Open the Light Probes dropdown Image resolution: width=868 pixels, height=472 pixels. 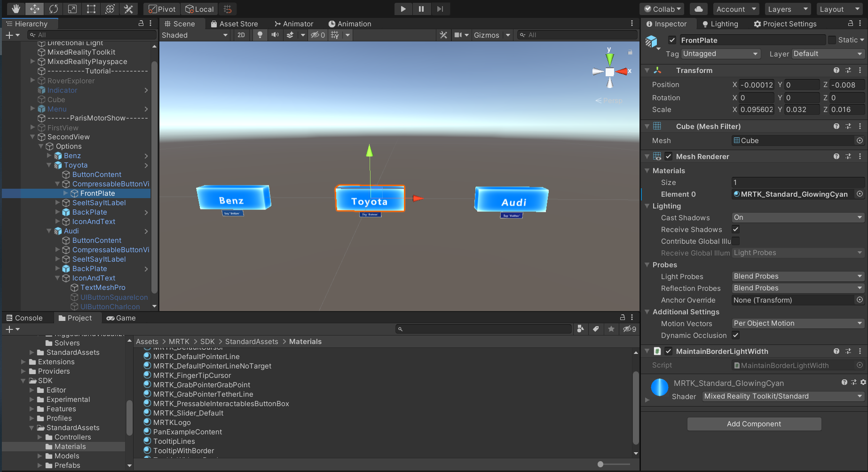(798, 276)
